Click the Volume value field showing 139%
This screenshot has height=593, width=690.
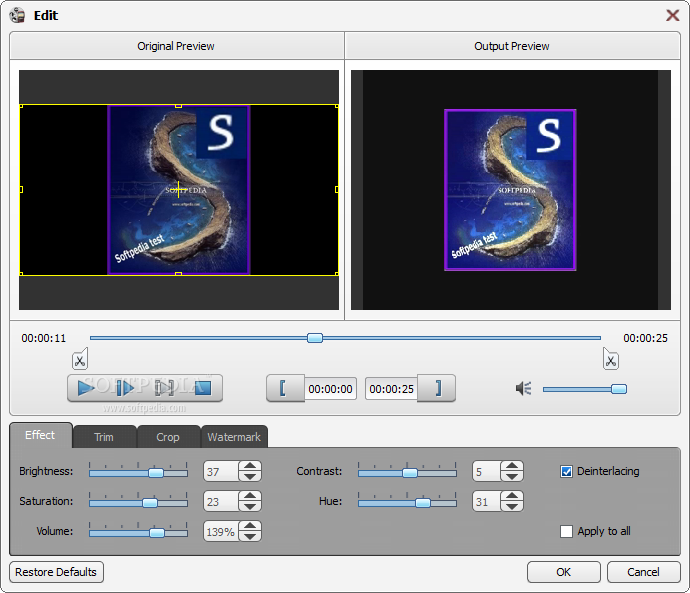[x=221, y=531]
